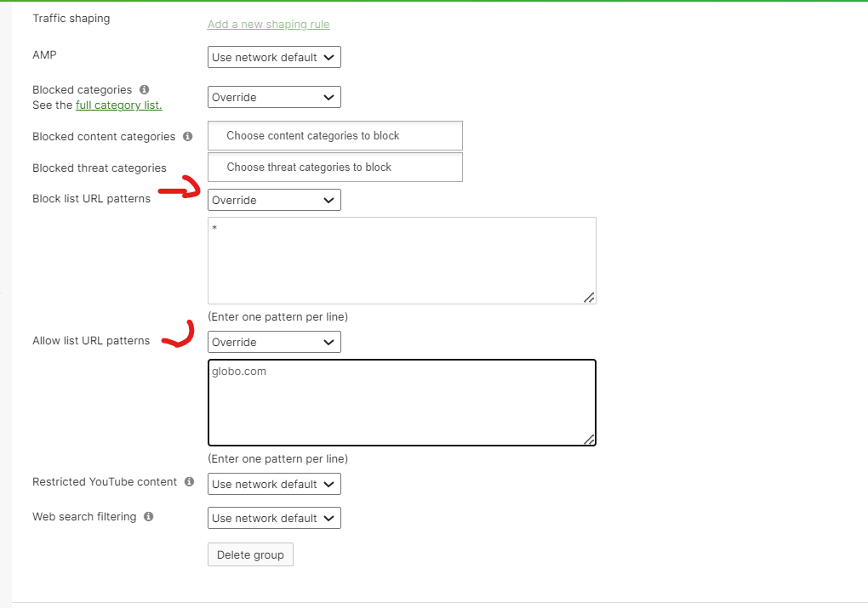Click the info icon beside Blocked content categories
The width and height of the screenshot is (868, 608).
(x=188, y=135)
